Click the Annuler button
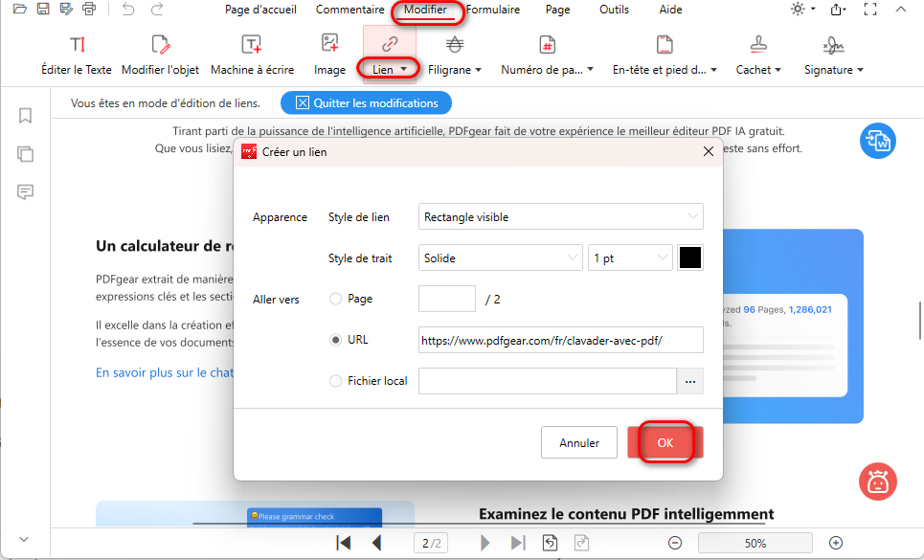Image resolution: width=924 pixels, height=560 pixels. [x=579, y=442]
